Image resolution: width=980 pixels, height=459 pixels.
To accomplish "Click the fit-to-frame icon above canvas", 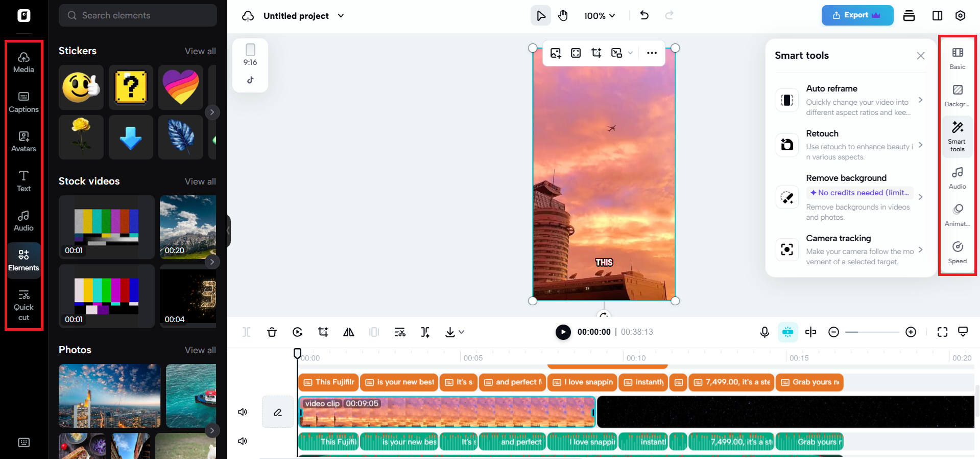I will pyautogui.click(x=576, y=53).
